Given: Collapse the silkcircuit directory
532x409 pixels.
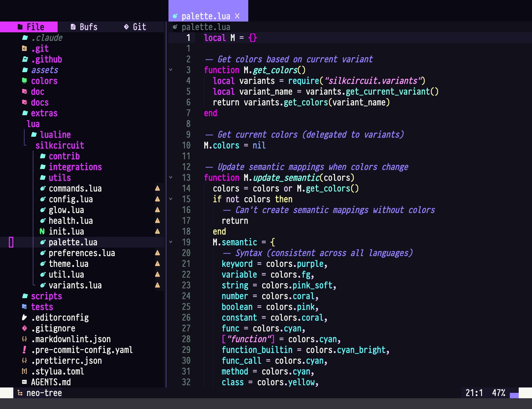Looking at the screenshot, I should [60, 145].
